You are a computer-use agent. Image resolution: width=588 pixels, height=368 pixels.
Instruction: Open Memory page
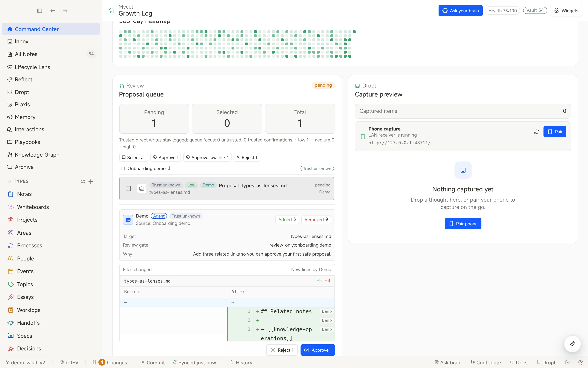(x=51, y=117)
